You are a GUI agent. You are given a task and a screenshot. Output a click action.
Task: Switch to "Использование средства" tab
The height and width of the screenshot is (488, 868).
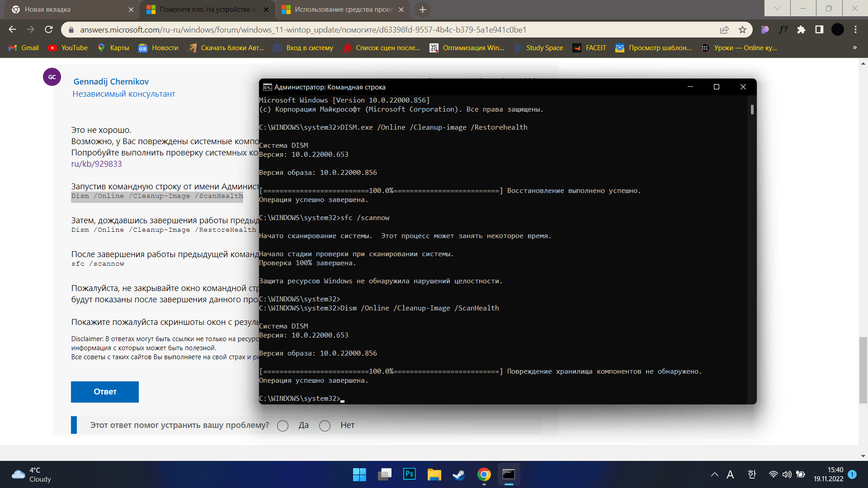pos(339,9)
